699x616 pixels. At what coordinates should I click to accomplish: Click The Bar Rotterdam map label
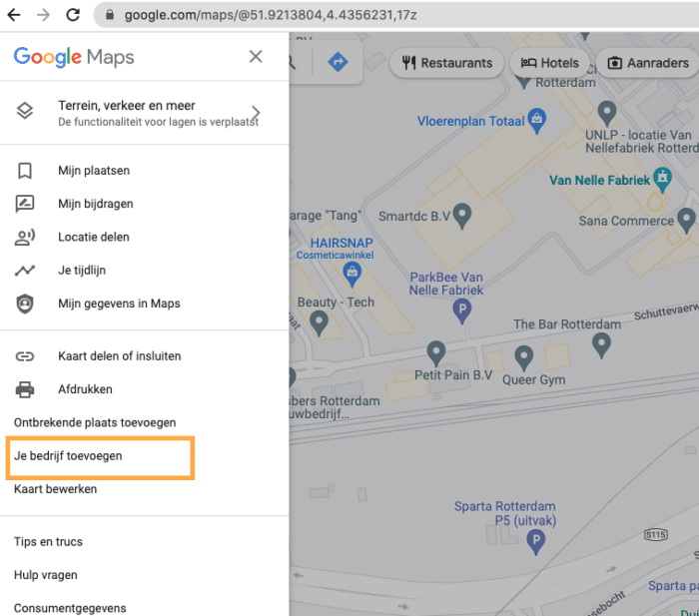point(567,324)
